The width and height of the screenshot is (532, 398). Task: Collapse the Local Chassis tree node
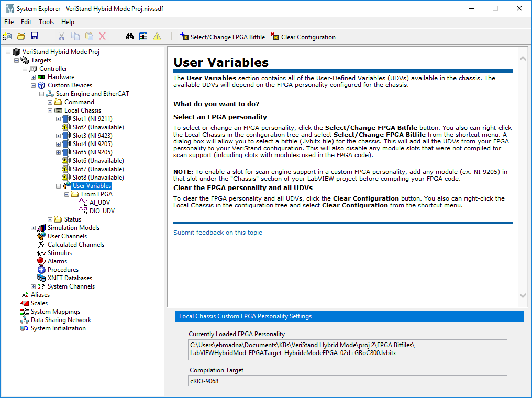coord(50,110)
